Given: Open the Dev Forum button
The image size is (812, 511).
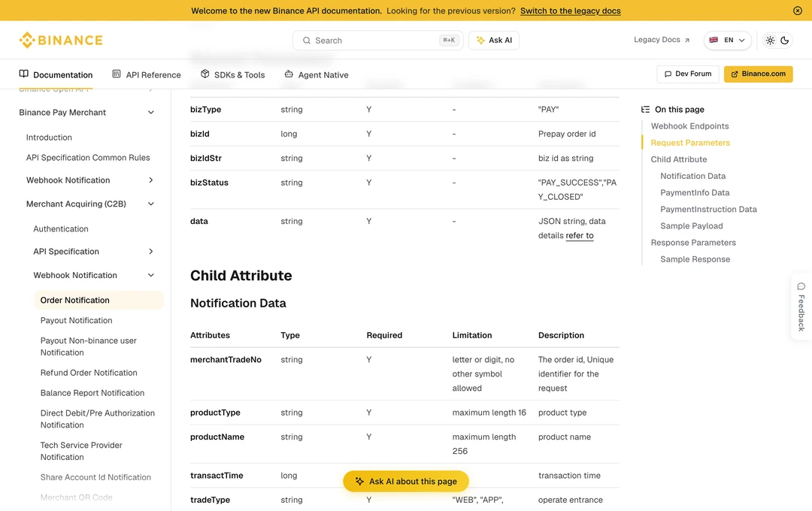Looking at the screenshot, I should tap(688, 74).
